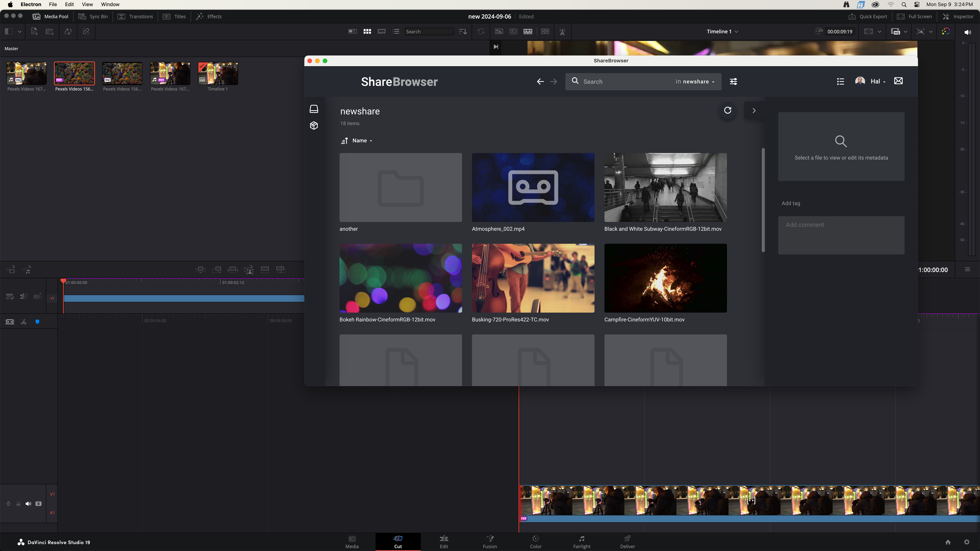This screenshot has height=551, width=980.
Task: Open the Hal user menu
Action: tap(871, 81)
